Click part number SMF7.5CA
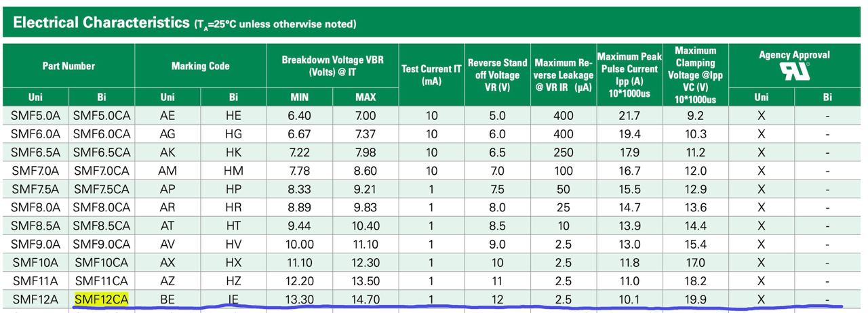868x313 pixels. coord(102,189)
